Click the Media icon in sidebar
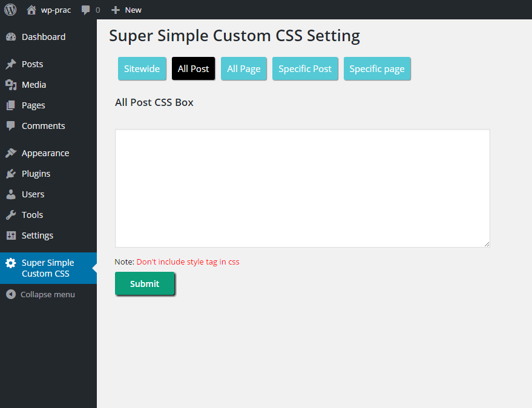Image resolution: width=532 pixels, height=408 pixels. coord(11,85)
